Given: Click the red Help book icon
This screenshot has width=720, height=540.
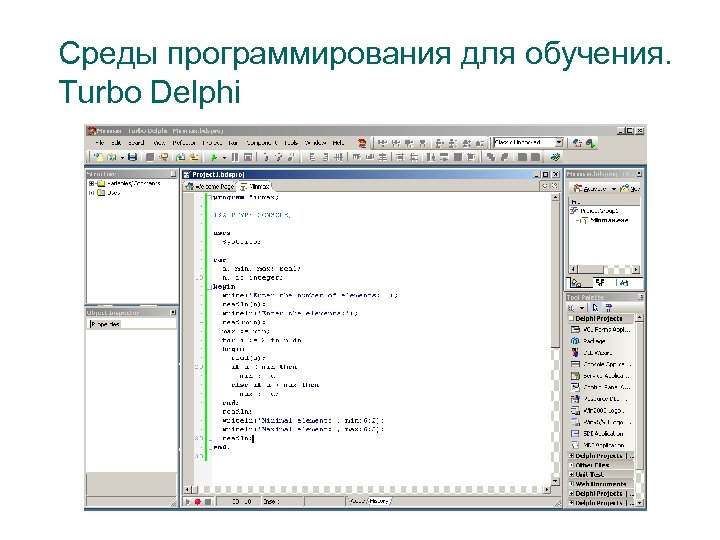Looking at the screenshot, I should click(362, 143).
